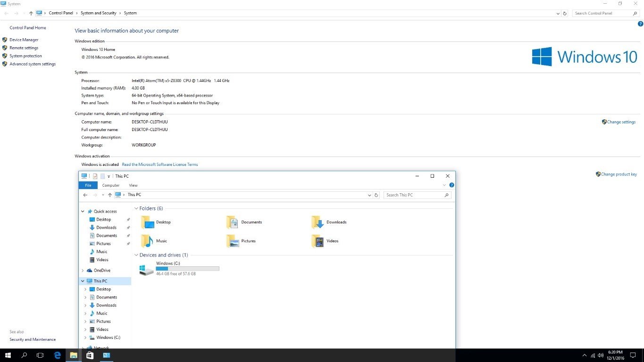Open Remote settings link
Image resolution: width=644 pixels, height=362 pixels.
(24, 48)
